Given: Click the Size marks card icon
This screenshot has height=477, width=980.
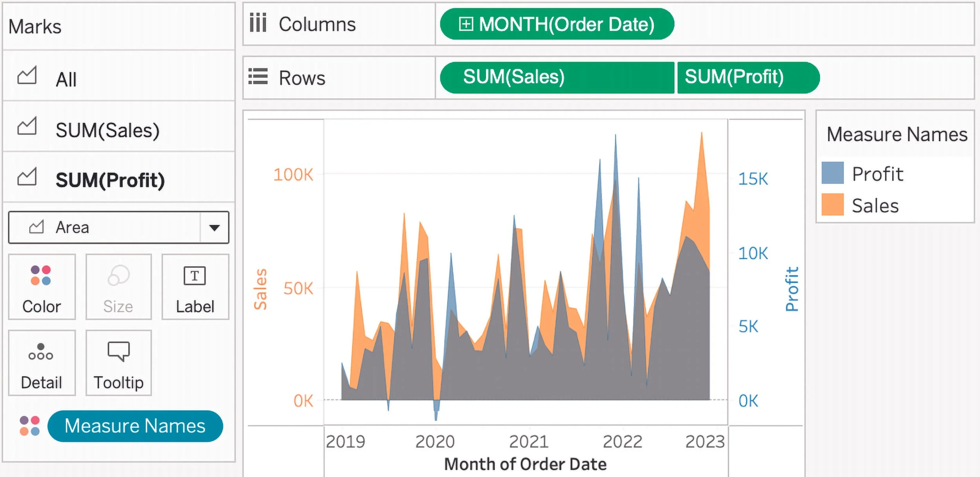Looking at the screenshot, I should pyautogui.click(x=118, y=275).
